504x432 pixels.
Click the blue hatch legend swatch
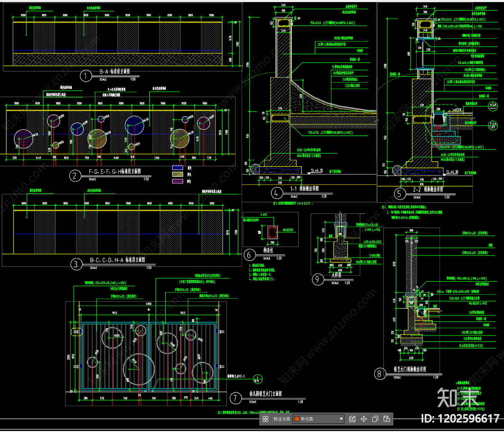click(178, 168)
